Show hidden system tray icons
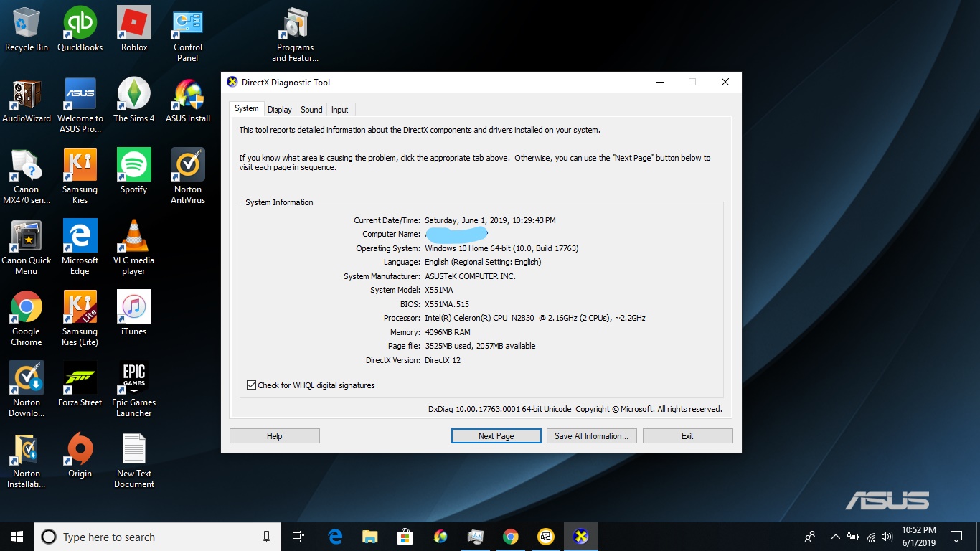The image size is (980, 551). tap(835, 537)
